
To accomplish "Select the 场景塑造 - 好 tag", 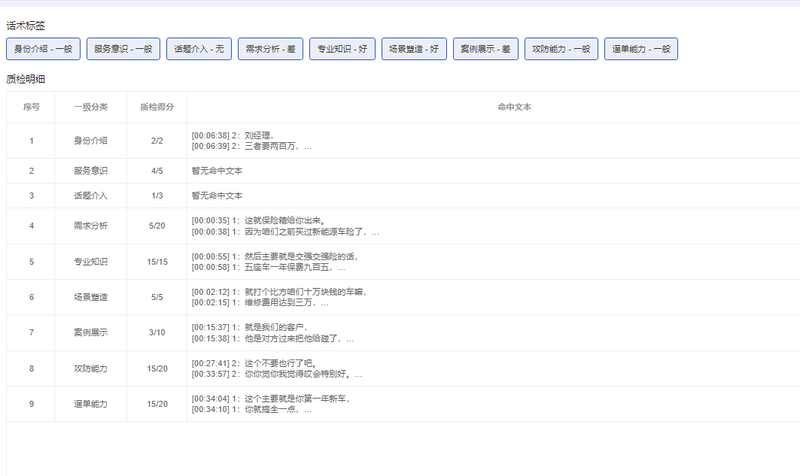I will click(414, 49).
